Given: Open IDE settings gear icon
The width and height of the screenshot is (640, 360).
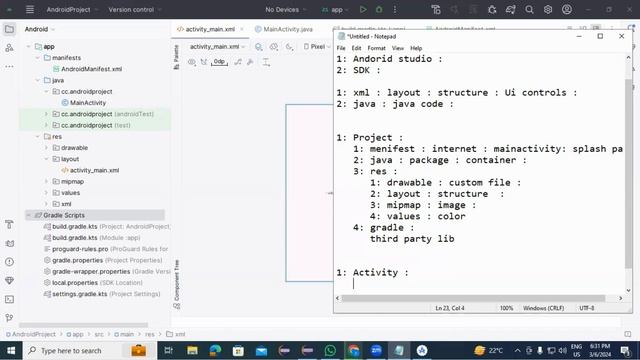Looking at the screenshot, I should tap(548, 9).
